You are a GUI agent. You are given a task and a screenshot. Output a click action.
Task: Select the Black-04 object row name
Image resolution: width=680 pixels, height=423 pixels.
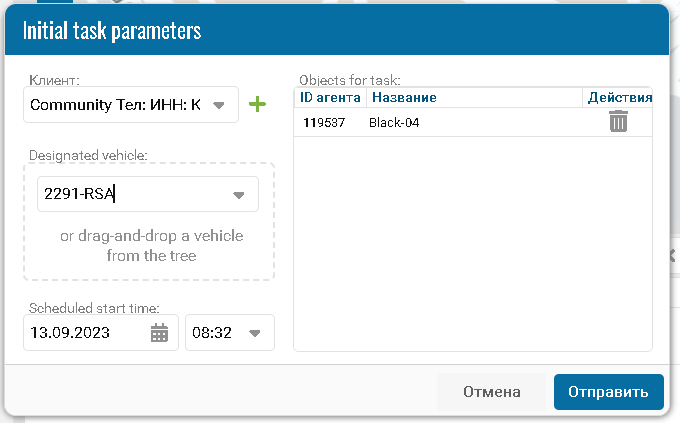coord(391,122)
